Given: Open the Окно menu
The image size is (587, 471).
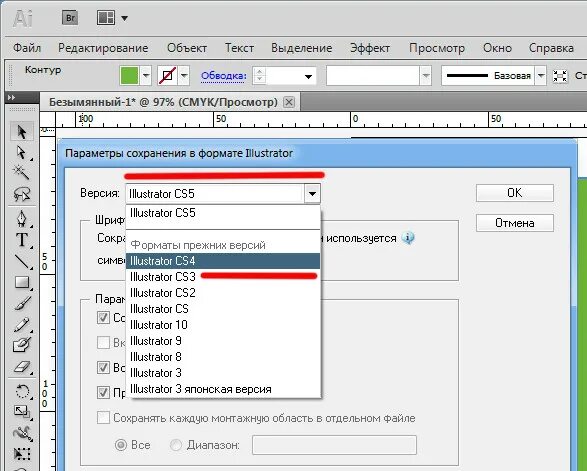Looking at the screenshot, I should pyautogui.click(x=497, y=48).
